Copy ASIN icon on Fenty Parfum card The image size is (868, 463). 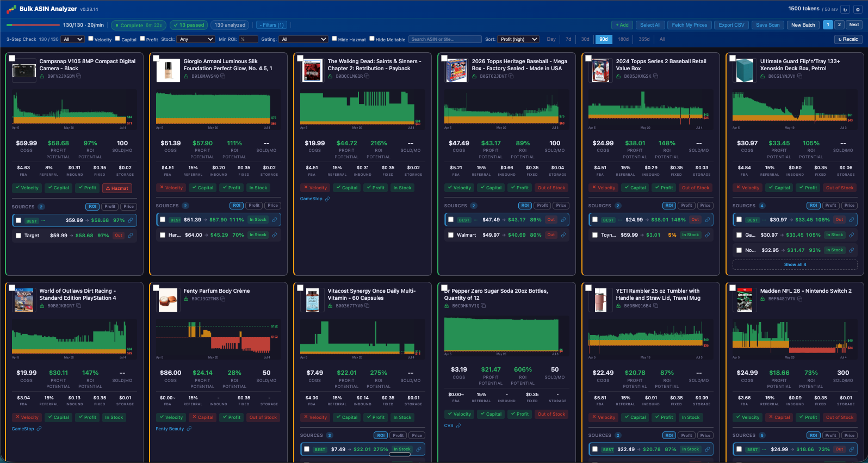point(223,299)
